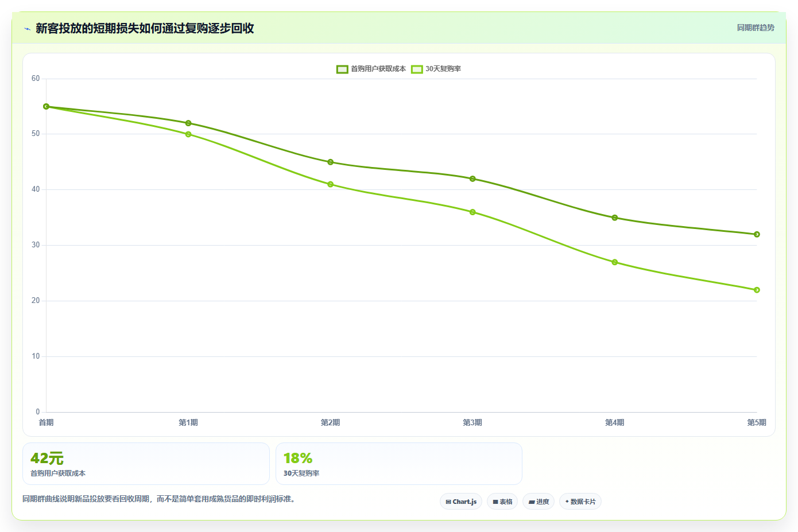Click the 第1期 x-axis label
This screenshot has width=798, height=532.
tap(188, 422)
